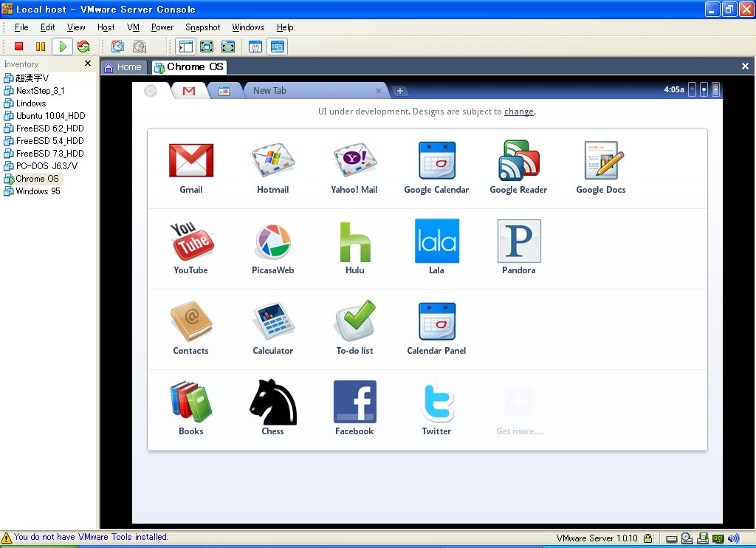
Task: Open the Snapshot menu
Action: (202, 27)
